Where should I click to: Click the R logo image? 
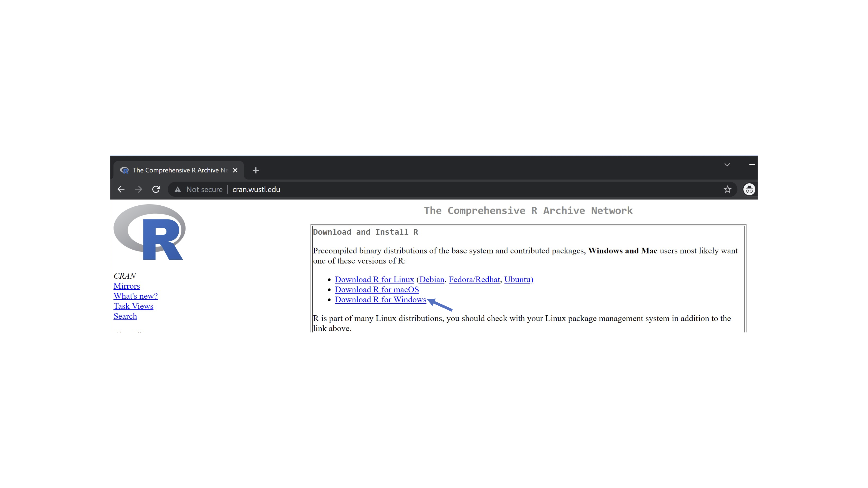click(x=150, y=232)
